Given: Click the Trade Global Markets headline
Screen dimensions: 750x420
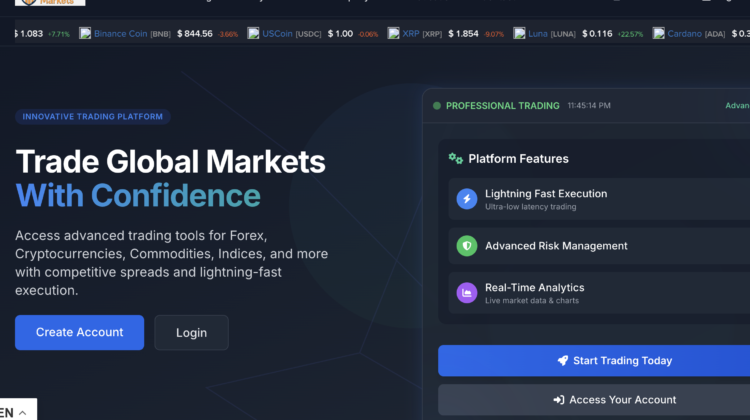Looking at the screenshot, I should (x=170, y=162).
